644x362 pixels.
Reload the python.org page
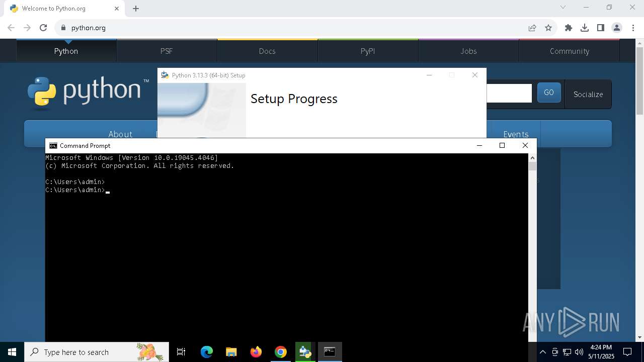(43, 28)
